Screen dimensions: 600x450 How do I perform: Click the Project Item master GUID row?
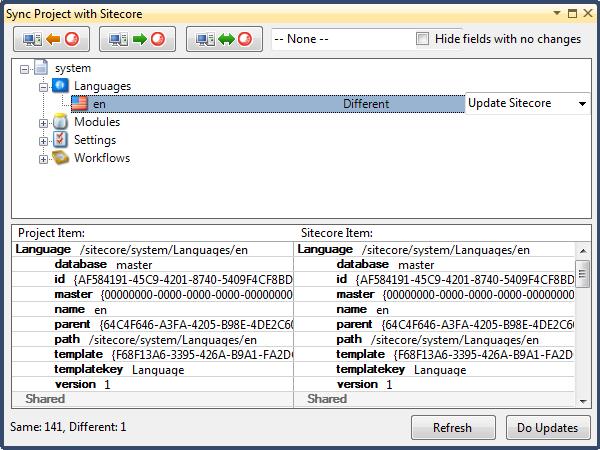(153, 294)
